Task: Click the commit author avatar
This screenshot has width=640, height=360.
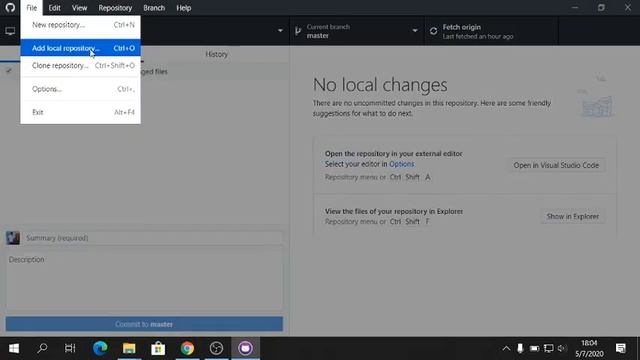Action: pos(13,238)
